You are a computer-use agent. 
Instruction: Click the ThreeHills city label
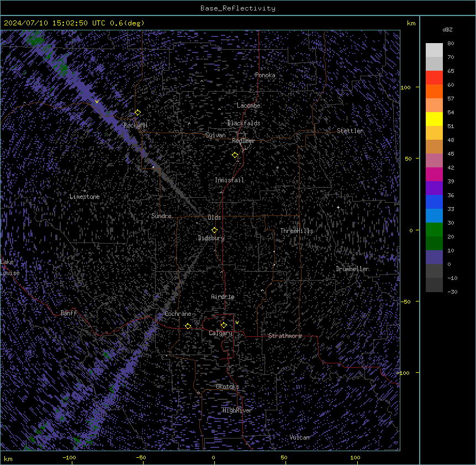[297, 231]
